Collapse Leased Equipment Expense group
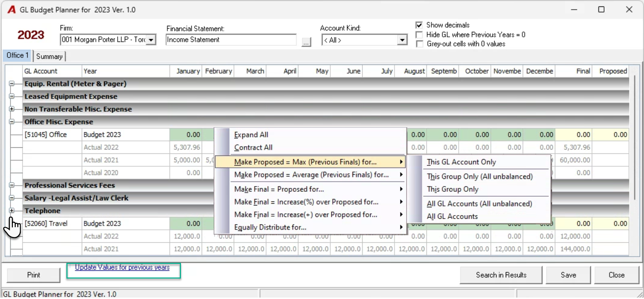 (11, 96)
